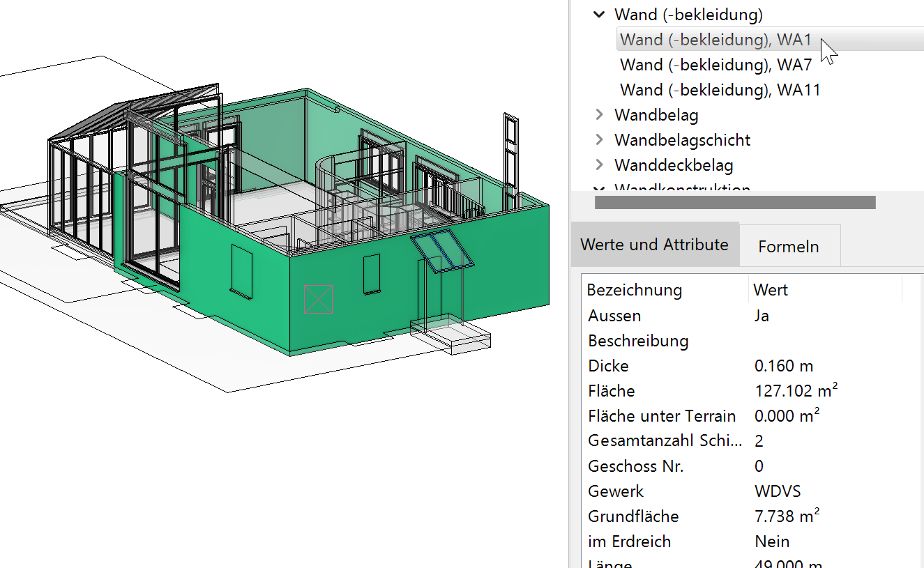Image resolution: width=924 pixels, height=568 pixels.
Task: Select the Wanddeckbelag tree label
Action: pos(674,165)
